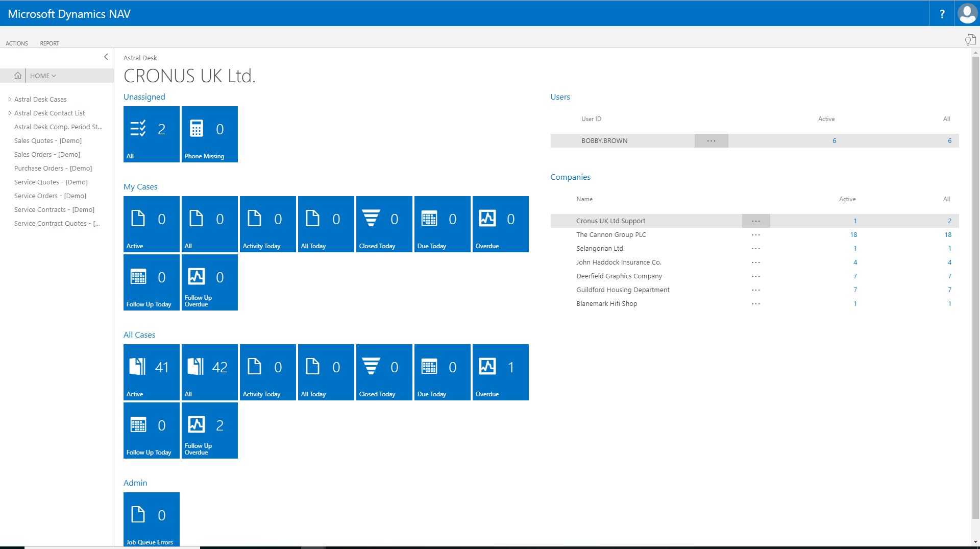Select Service Quotes - [Demo] in navigation
The image size is (980, 549).
pos(51,182)
